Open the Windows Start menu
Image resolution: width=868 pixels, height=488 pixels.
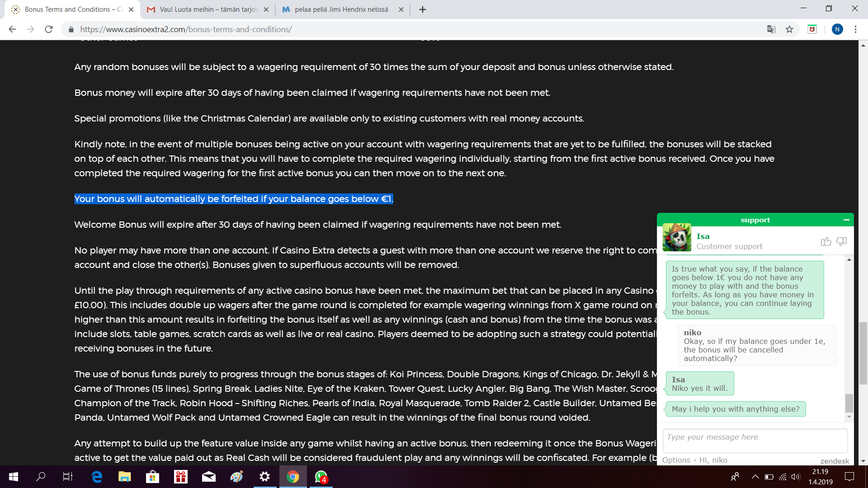pyautogui.click(x=14, y=477)
